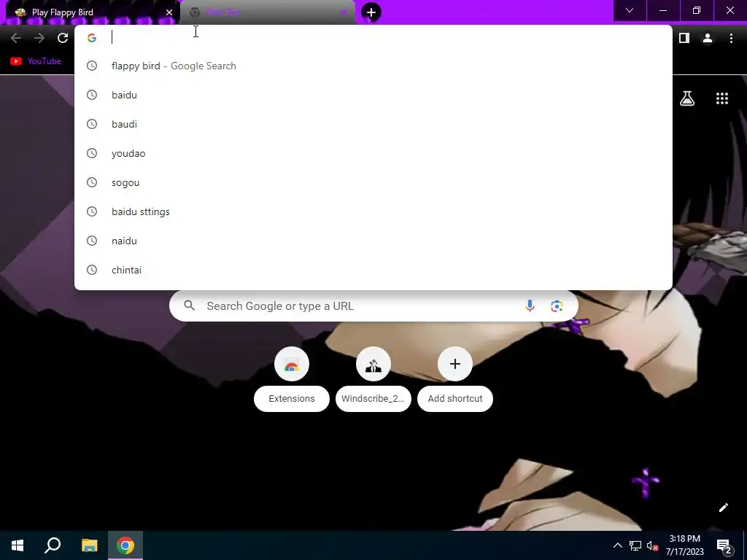Customize this page with pencil icon

(723, 507)
